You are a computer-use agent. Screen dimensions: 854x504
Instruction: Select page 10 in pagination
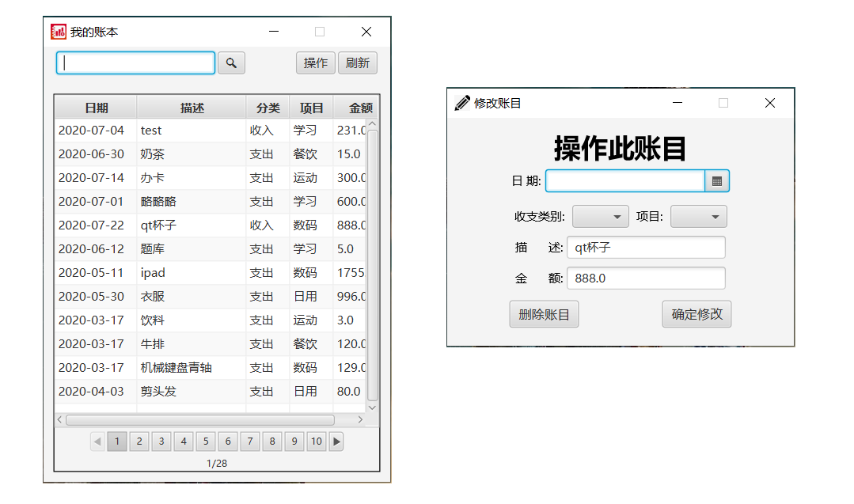click(x=317, y=441)
